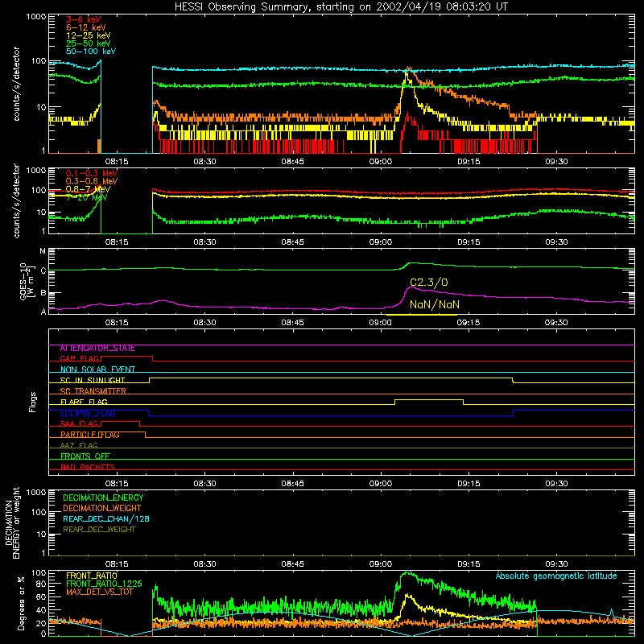
Task: Click the orange 6-12 keV peak near 09:05
Action: 408,68
